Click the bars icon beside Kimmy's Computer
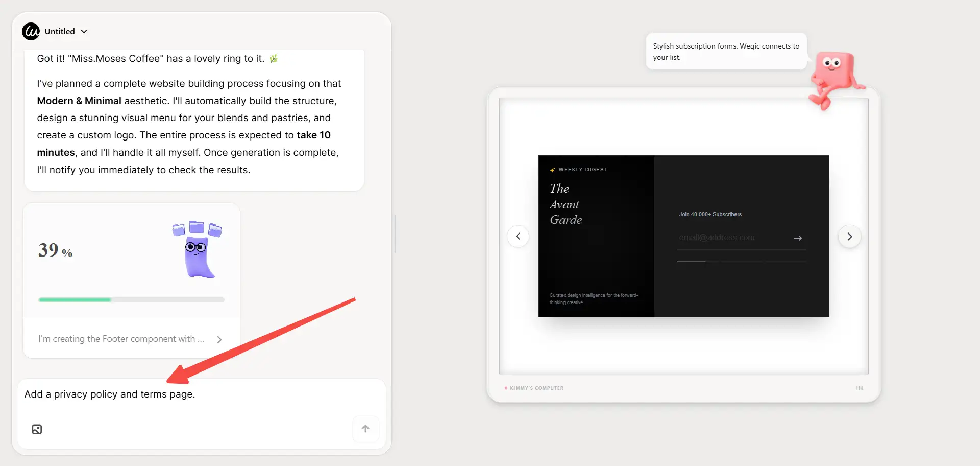Viewport: 980px width, 466px height. tap(860, 388)
